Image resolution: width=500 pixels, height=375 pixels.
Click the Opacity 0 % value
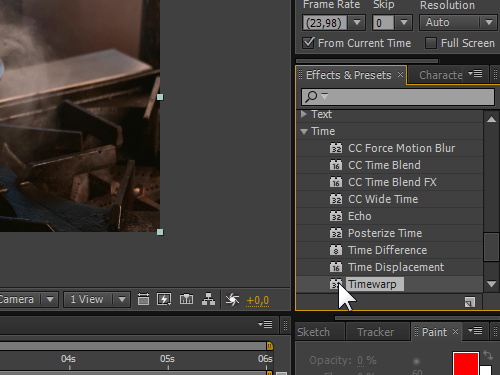(366, 360)
